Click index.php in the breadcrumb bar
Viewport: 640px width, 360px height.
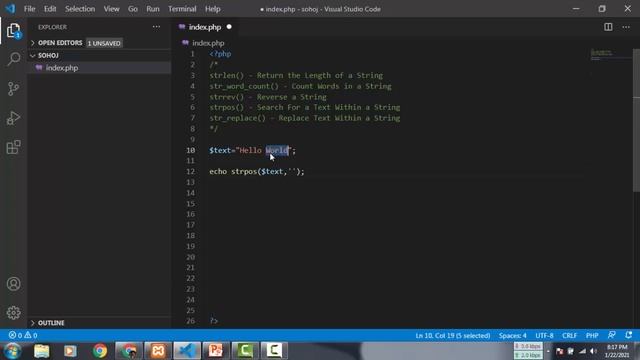(208, 43)
